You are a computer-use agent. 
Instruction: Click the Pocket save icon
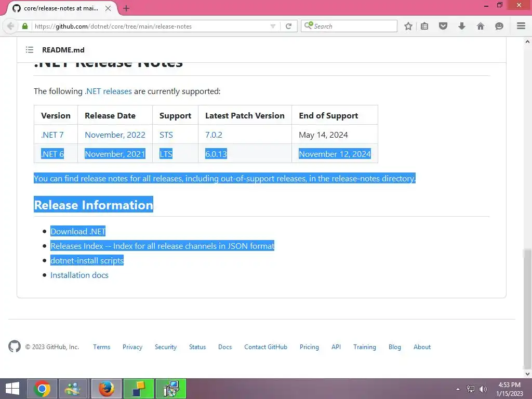[443, 26]
